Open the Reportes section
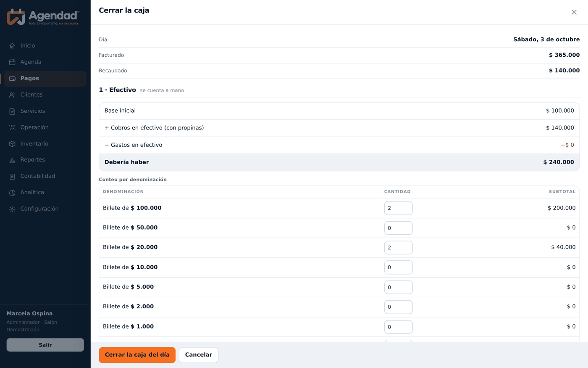The image size is (588, 368). pos(45,160)
